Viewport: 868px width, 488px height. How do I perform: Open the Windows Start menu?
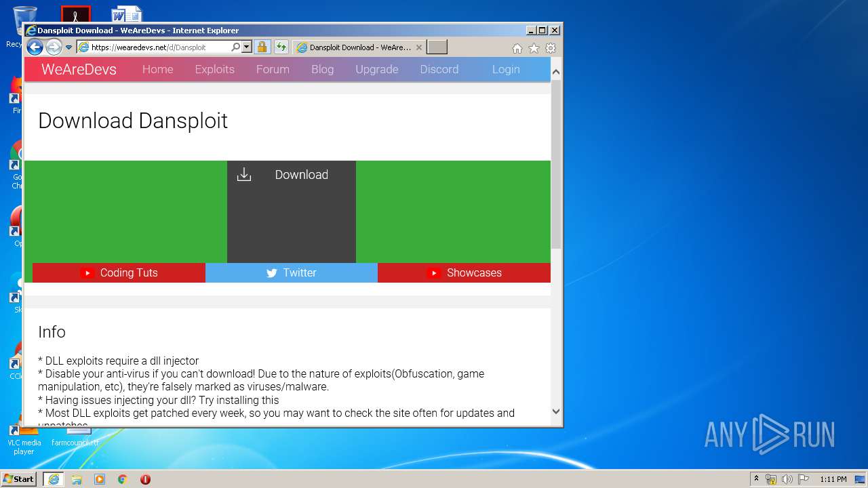point(18,479)
